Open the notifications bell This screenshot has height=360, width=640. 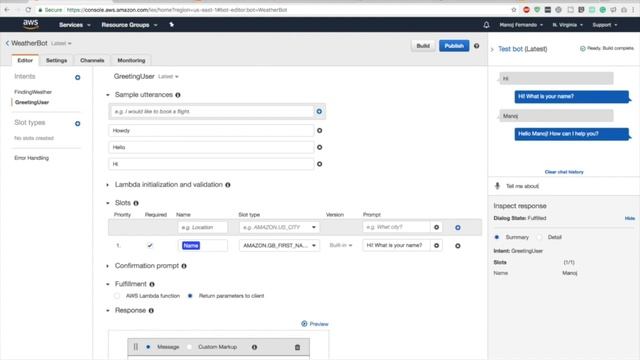tap(486, 25)
